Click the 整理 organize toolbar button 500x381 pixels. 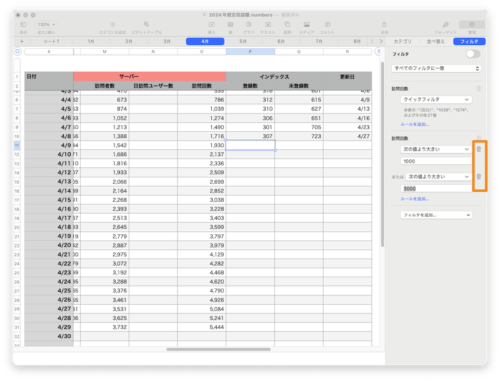(472, 25)
